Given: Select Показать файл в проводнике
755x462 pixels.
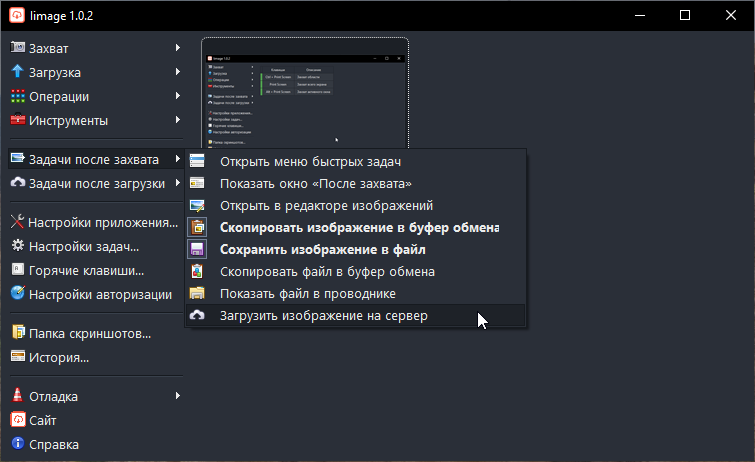Looking at the screenshot, I should [x=355, y=294].
